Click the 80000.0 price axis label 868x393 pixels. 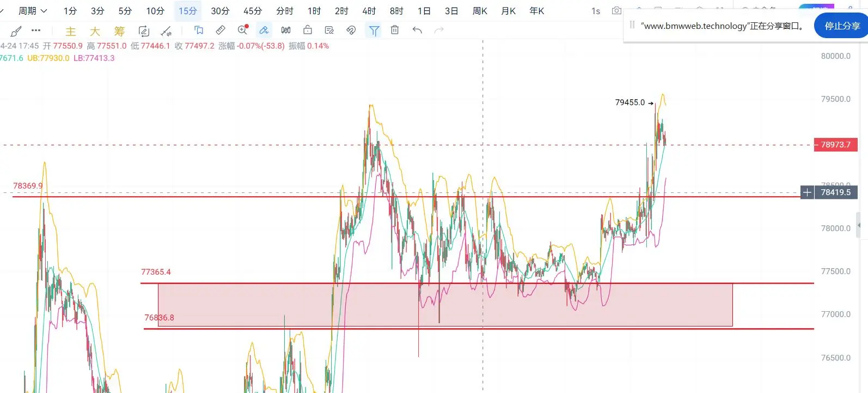(836, 56)
